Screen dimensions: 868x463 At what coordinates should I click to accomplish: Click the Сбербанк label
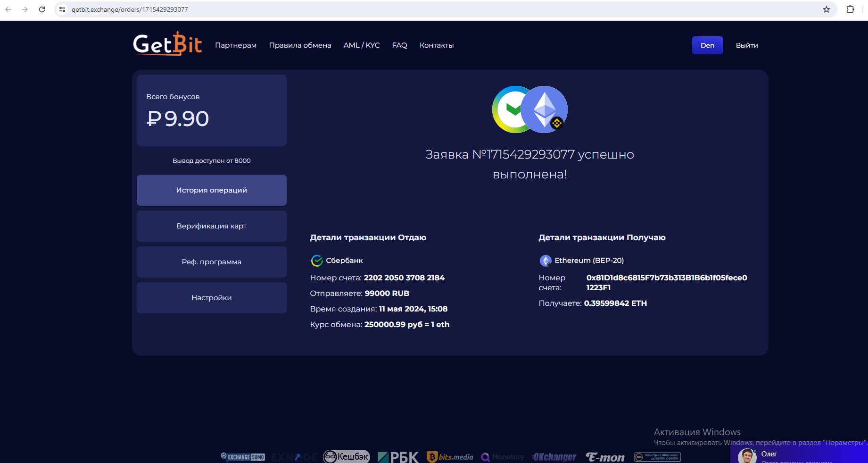click(345, 261)
